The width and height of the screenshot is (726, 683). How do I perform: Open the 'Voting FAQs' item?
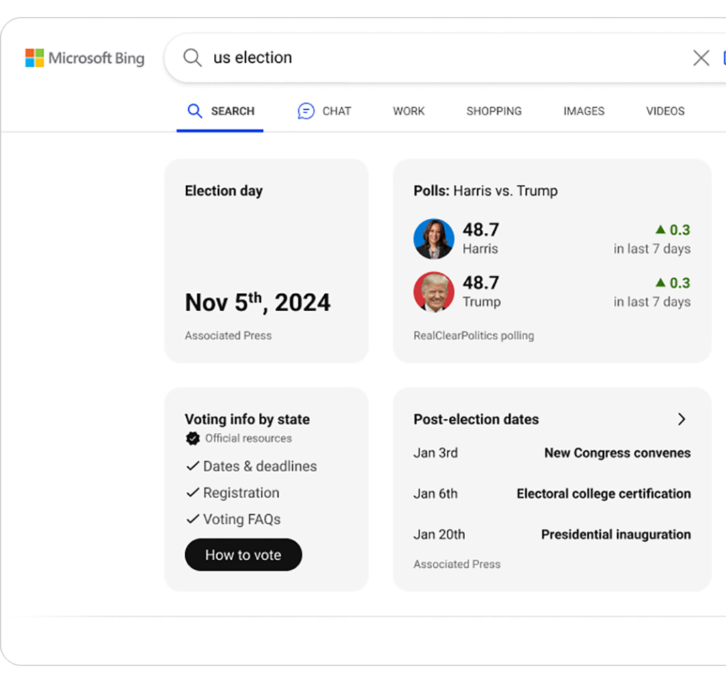(242, 519)
